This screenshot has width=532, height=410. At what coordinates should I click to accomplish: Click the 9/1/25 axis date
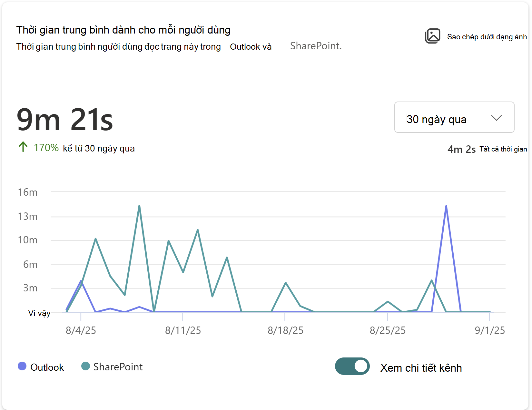(490, 330)
